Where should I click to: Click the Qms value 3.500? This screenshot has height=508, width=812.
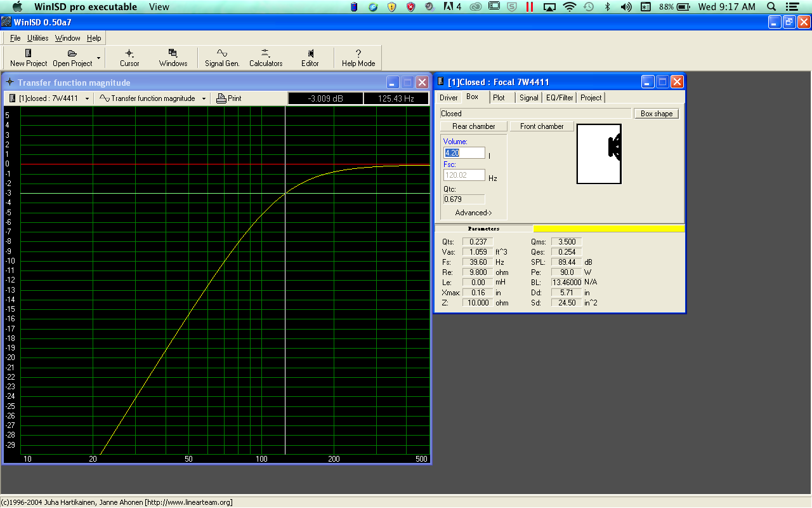[x=566, y=242]
